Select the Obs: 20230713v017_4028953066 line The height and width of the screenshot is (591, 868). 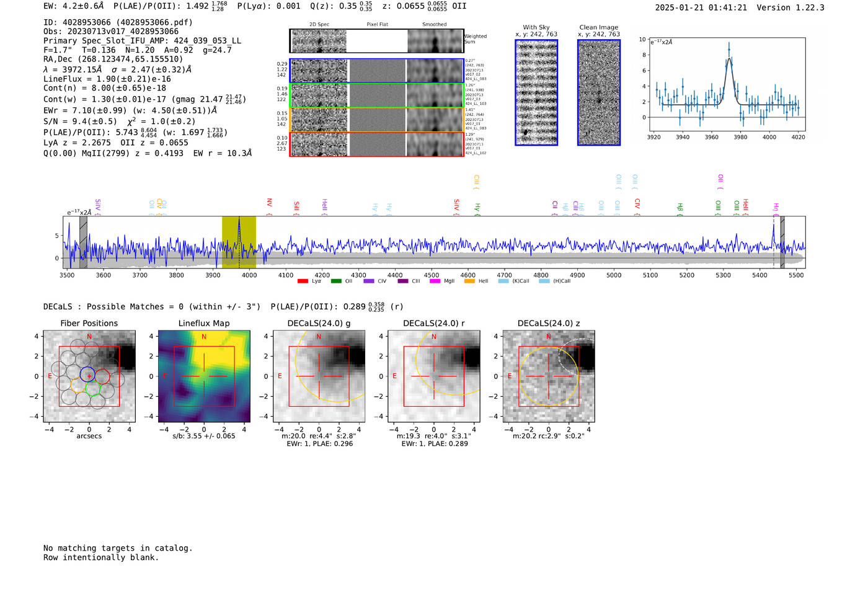coord(111,32)
